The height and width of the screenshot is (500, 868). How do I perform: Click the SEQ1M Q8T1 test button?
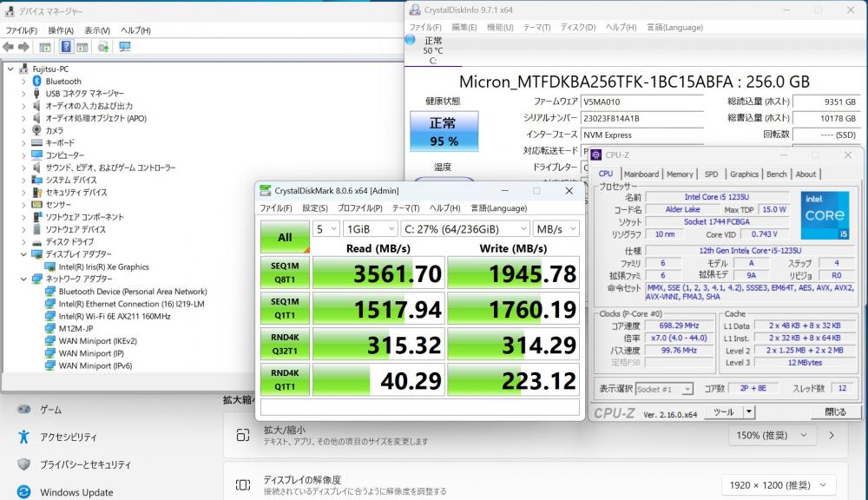pyautogui.click(x=285, y=274)
